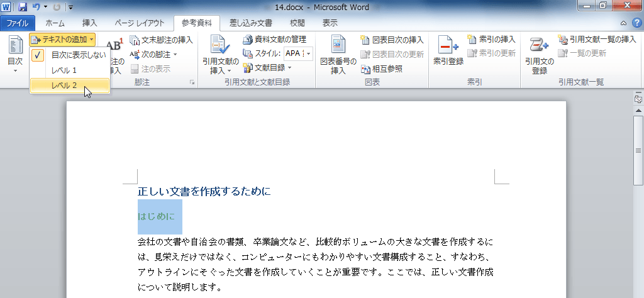644x298 pixels.
Task: Expand the 次の脚注 dropdown arrow
Action: (175, 55)
